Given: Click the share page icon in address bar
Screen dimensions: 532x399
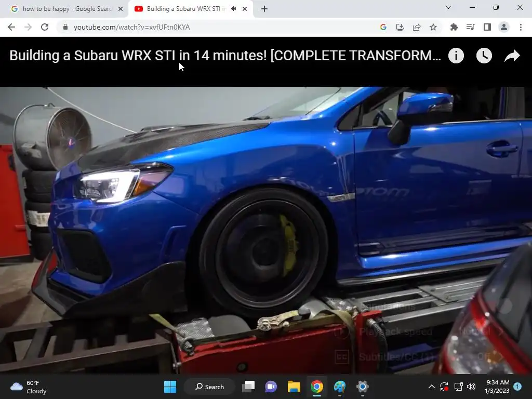Looking at the screenshot, I should (x=417, y=27).
